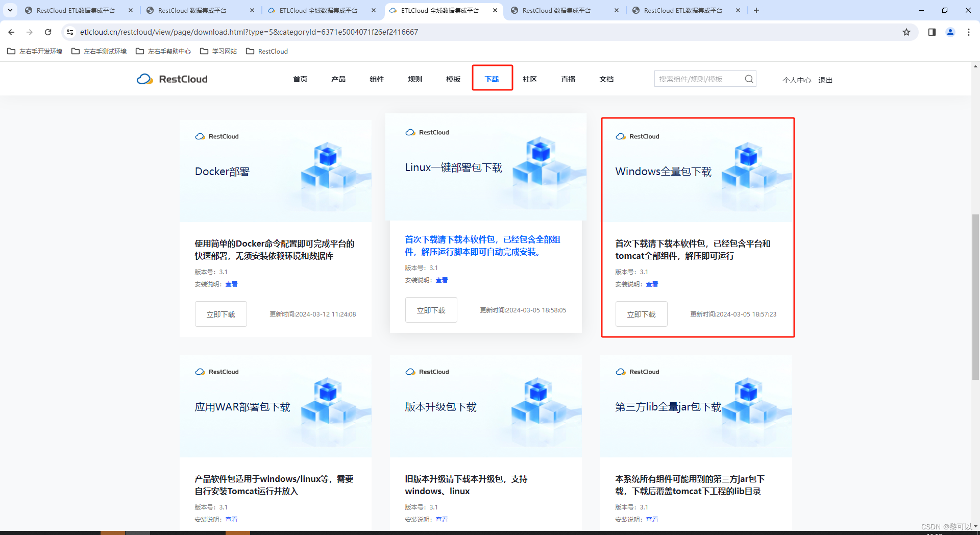Click the RestCloud logo
Viewport: 980px width, 535px height.
171,79
